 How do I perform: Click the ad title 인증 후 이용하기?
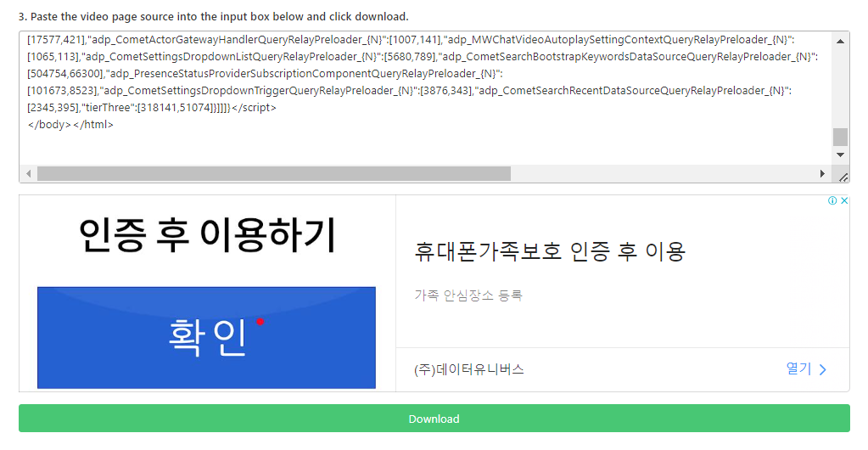tap(208, 235)
